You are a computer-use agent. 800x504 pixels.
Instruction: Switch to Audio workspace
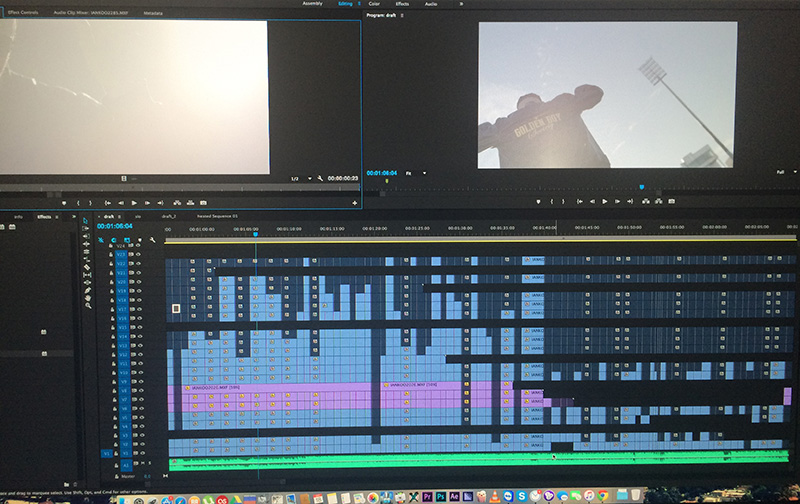pyautogui.click(x=431, y=4)
